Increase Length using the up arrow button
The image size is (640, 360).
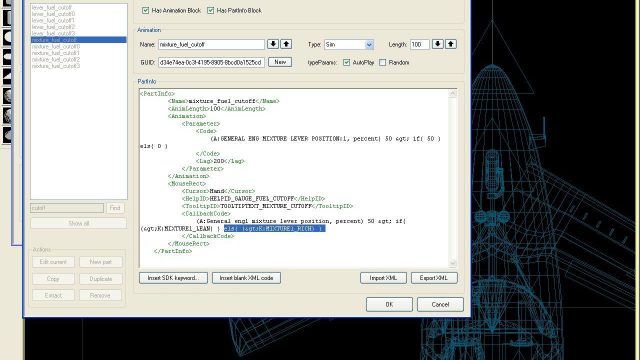tap(451, 44)
